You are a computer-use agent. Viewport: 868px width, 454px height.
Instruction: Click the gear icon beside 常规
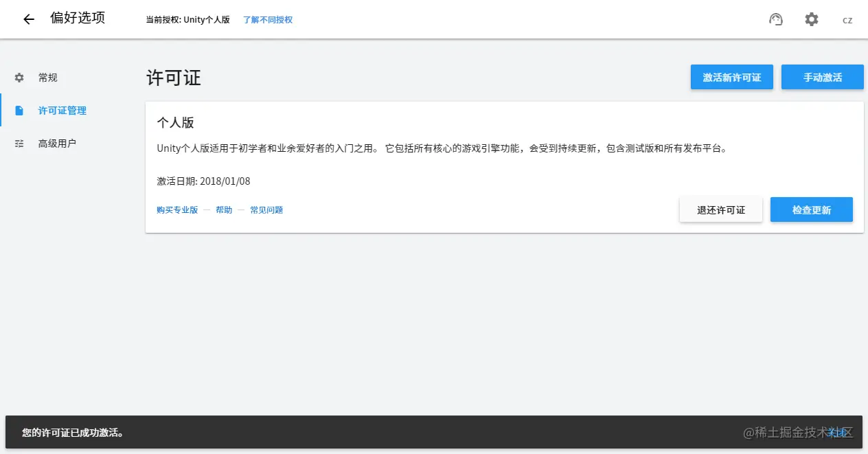[x=19, y=78]
